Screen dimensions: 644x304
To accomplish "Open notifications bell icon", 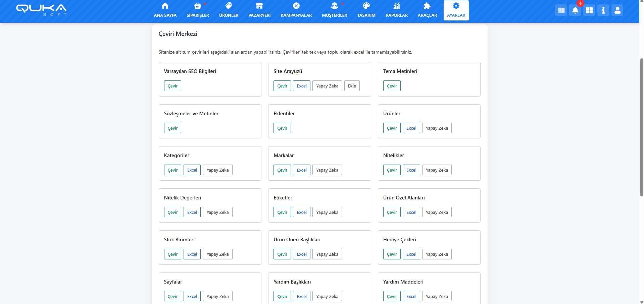I will (575, 10).
